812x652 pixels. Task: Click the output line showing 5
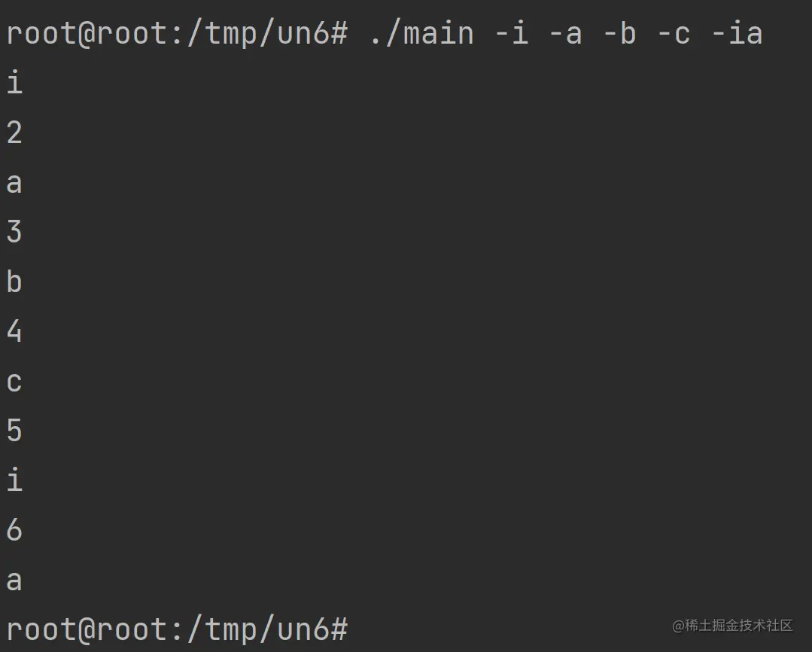[x=14, y=430]
